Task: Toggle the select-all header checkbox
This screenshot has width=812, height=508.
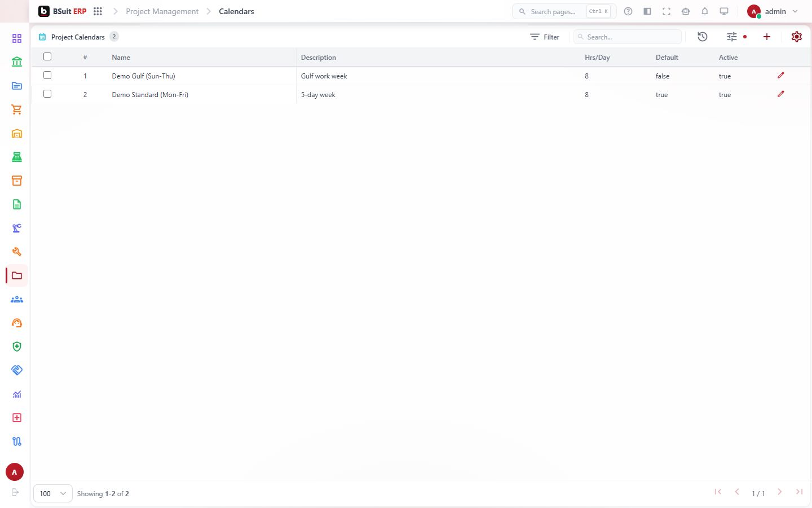Action: coord(47,56)
